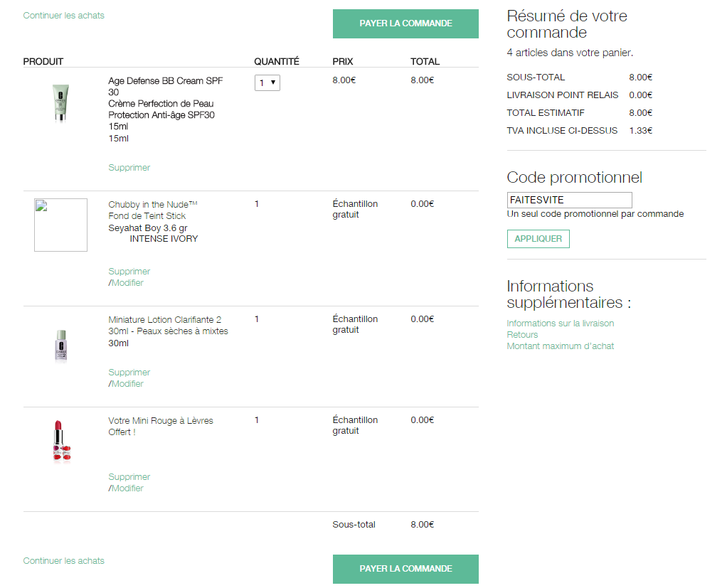Remove the Miniature Lotion Clarifiante sample
The height and width of the screenshot is (588, 727).
[129, 372]
